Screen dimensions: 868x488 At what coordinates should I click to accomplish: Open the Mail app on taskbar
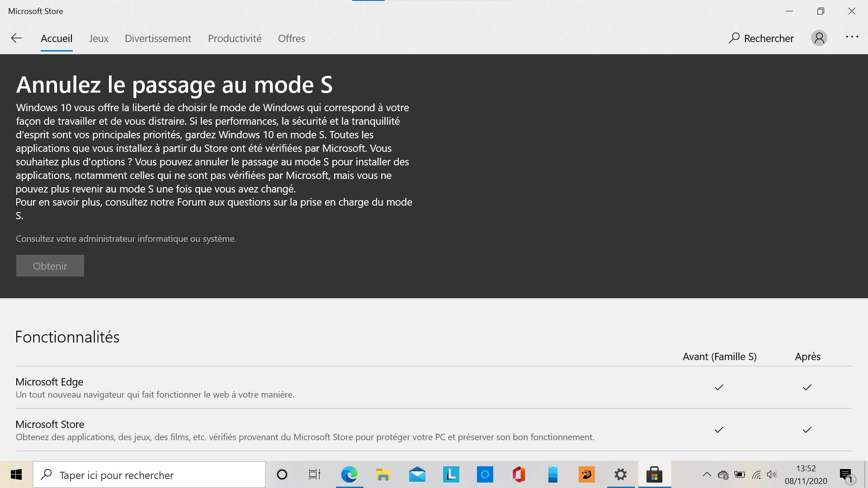pos(417,474)
